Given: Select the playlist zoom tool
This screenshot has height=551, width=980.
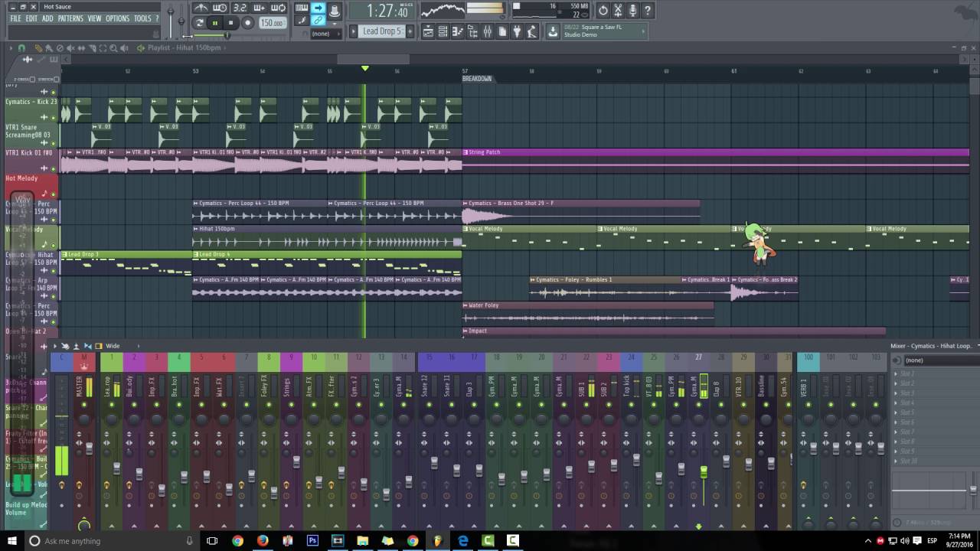Looking at the screenshot, I should (113, 47).
